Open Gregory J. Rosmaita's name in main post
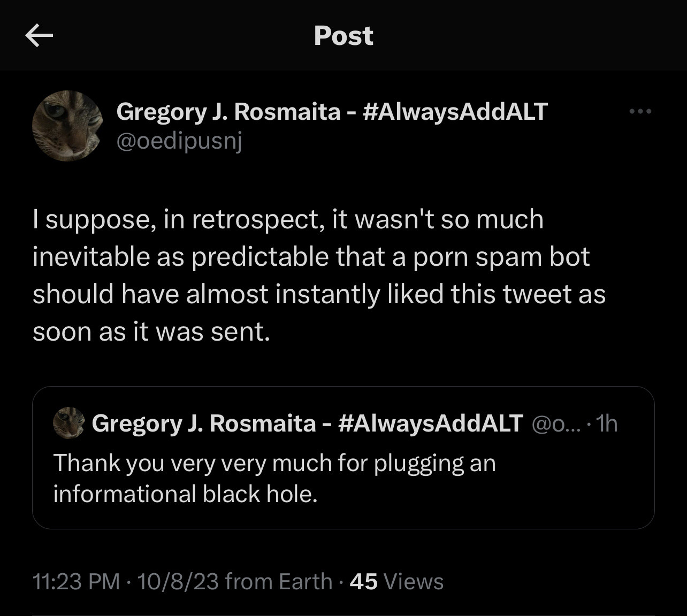Viewport: 687px width, 616px height. click(x=228, y=111)
